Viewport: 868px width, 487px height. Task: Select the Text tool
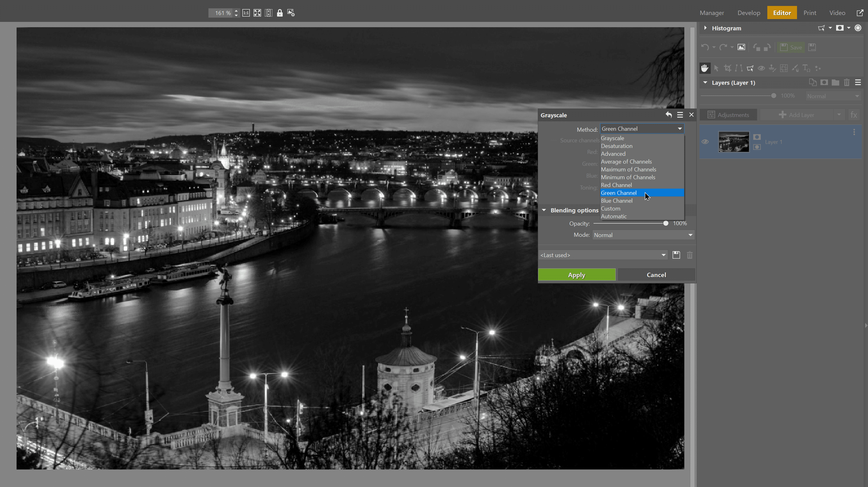[806, 68]
